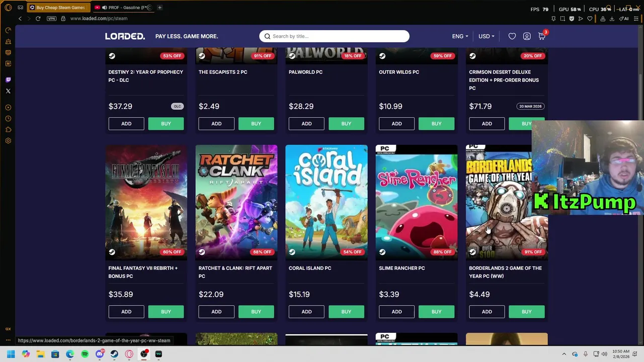This screenshot has height=362, width=644.
Task: Open the SLIME RANCHER PC title link
Action: [x=401, y=268]
